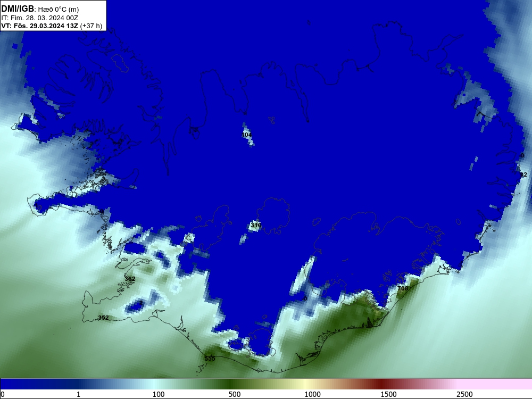Screen dimensions: 532x399
Task: Click the 92 value on the east coast
Action: pos(524,174)
